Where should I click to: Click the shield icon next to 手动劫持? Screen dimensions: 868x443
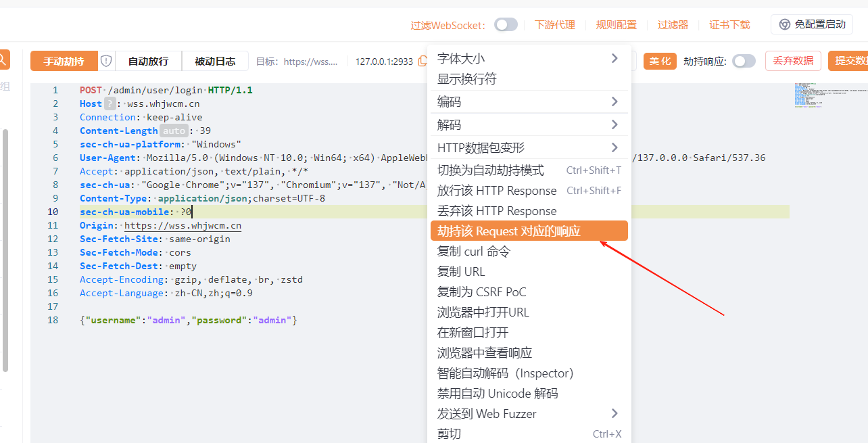coord(106,61)
